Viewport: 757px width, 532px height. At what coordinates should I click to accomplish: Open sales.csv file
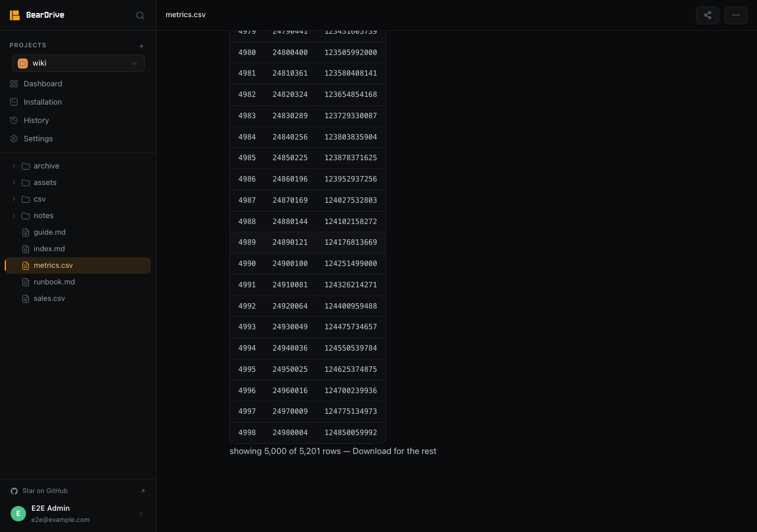(78, 299)
